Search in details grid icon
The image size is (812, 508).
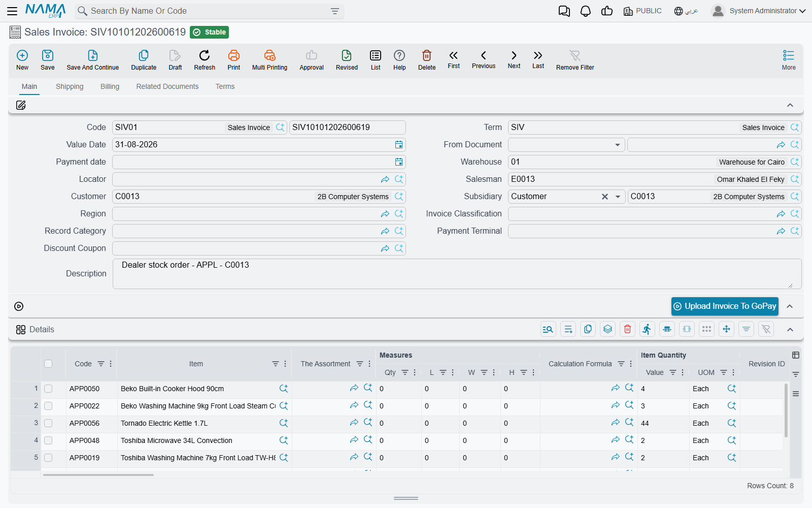(548, 329)
